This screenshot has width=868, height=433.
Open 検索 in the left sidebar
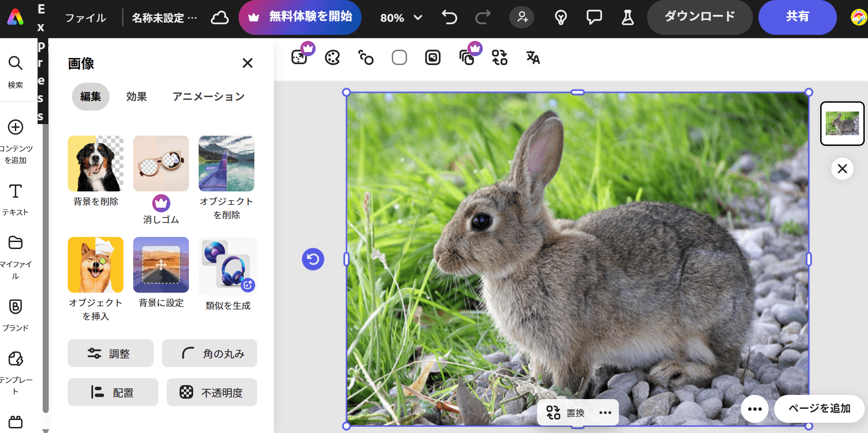coord(15,72)
